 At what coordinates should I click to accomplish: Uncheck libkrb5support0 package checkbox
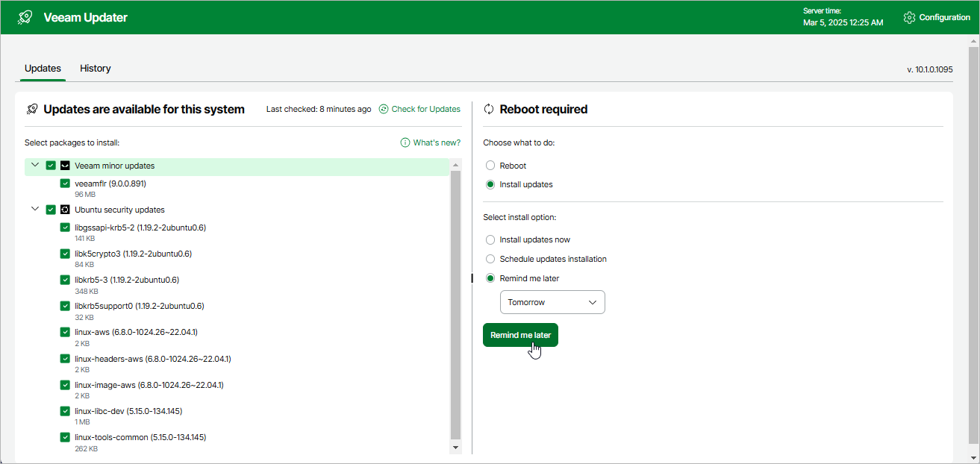tap(65, 306)
